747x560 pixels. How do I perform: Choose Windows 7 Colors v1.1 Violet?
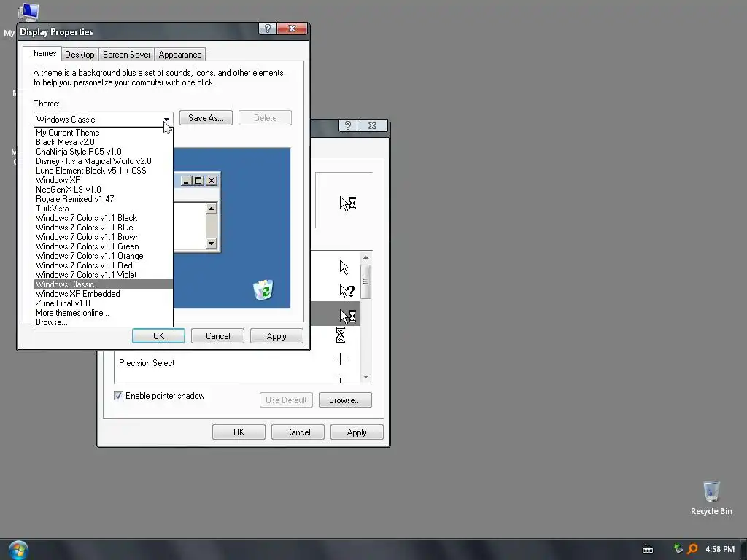104,275
